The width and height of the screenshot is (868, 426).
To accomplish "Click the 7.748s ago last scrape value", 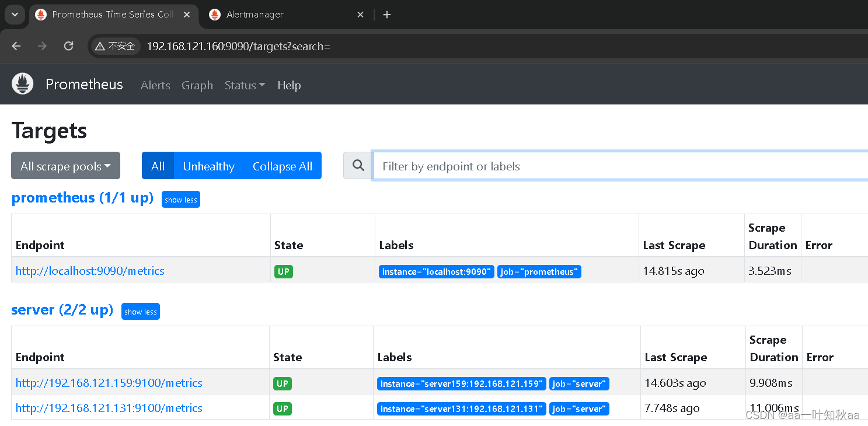I will [672, 408].
